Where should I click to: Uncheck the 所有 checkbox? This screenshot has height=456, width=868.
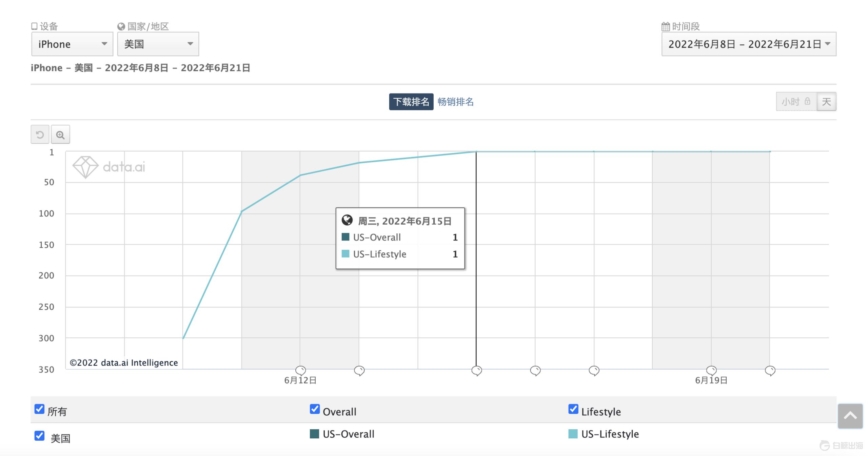[x=40, y=409]
